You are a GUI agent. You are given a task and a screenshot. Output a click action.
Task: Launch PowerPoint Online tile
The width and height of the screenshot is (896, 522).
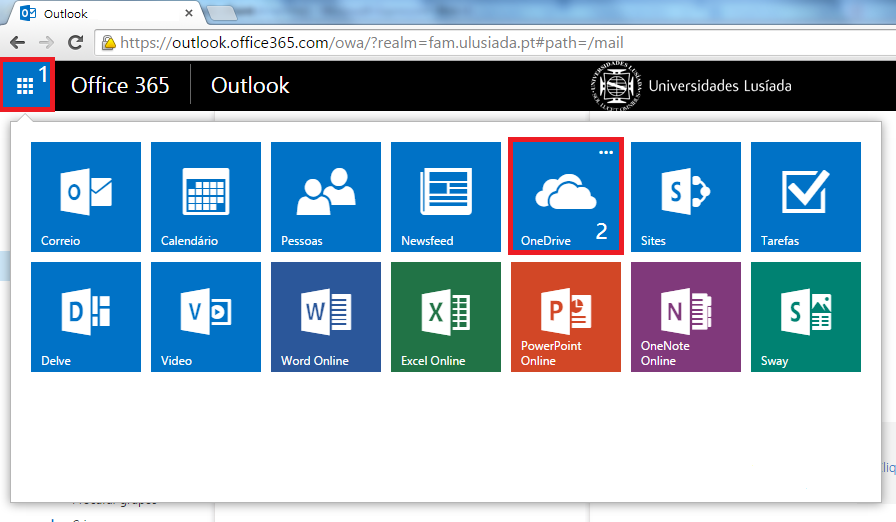click(566, 317)
